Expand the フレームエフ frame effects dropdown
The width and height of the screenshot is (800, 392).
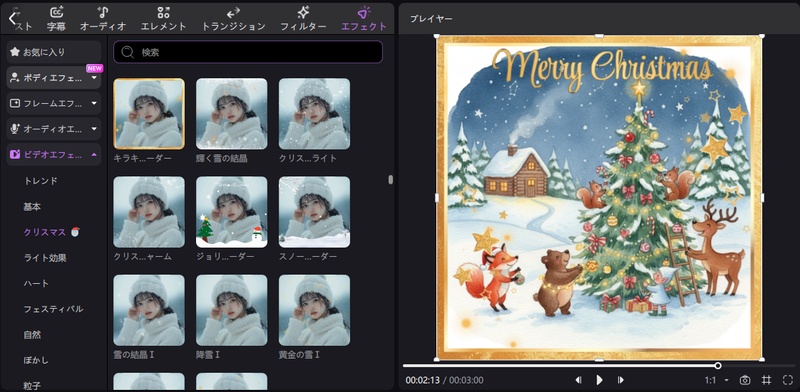coord(94,104)
